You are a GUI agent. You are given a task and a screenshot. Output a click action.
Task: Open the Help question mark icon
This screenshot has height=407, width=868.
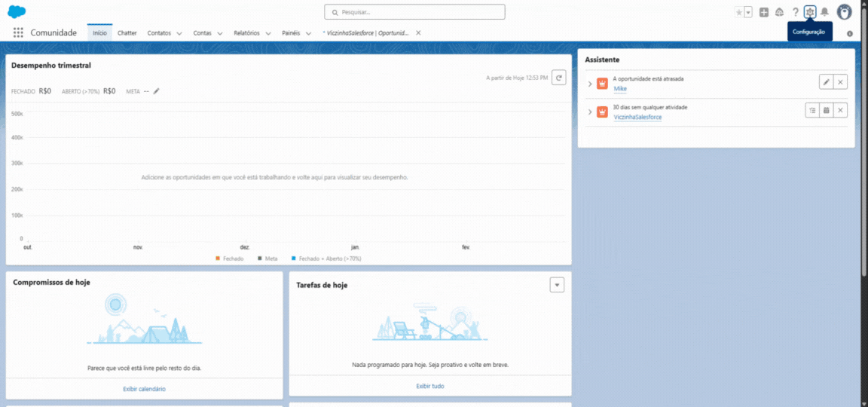[x=795, y=12]
